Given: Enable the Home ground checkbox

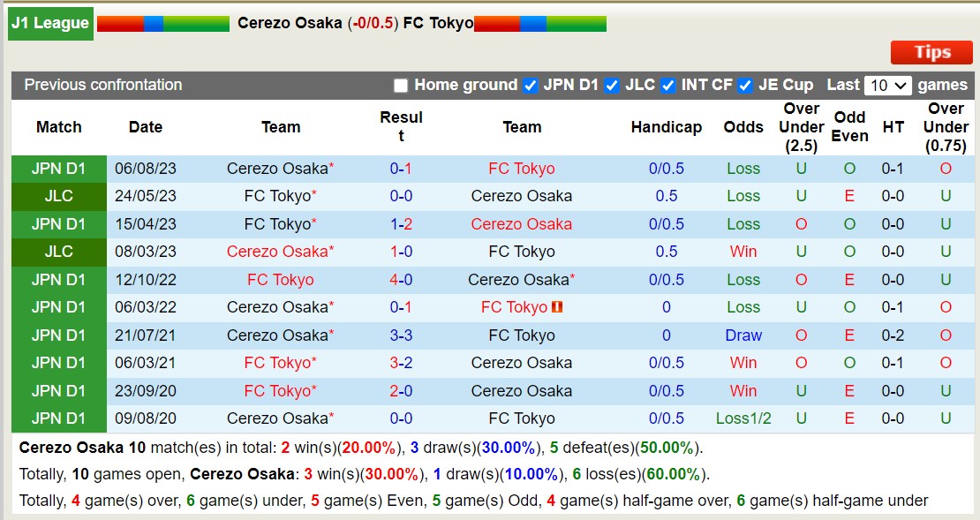Looking at the screenshot, I should [x=401, y=86].
